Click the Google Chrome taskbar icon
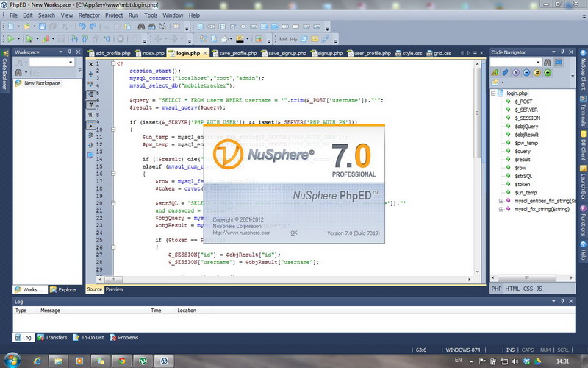588x368 pixels. pos(121,361)
